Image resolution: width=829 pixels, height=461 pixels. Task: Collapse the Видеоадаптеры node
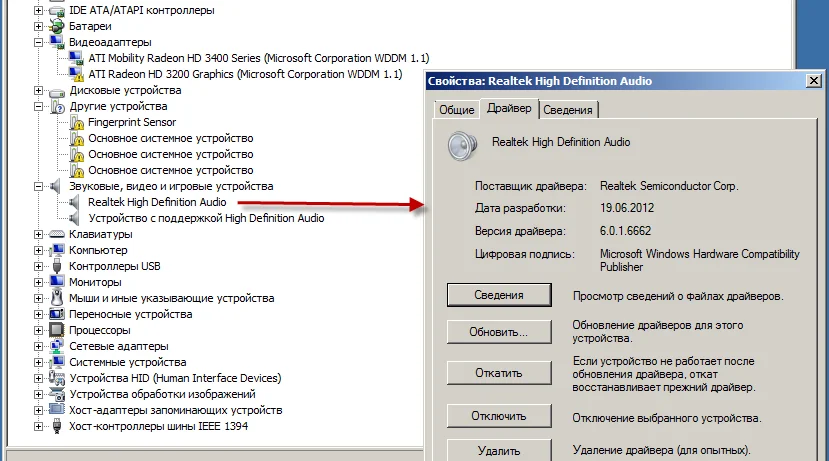click(x=39, y=42)
